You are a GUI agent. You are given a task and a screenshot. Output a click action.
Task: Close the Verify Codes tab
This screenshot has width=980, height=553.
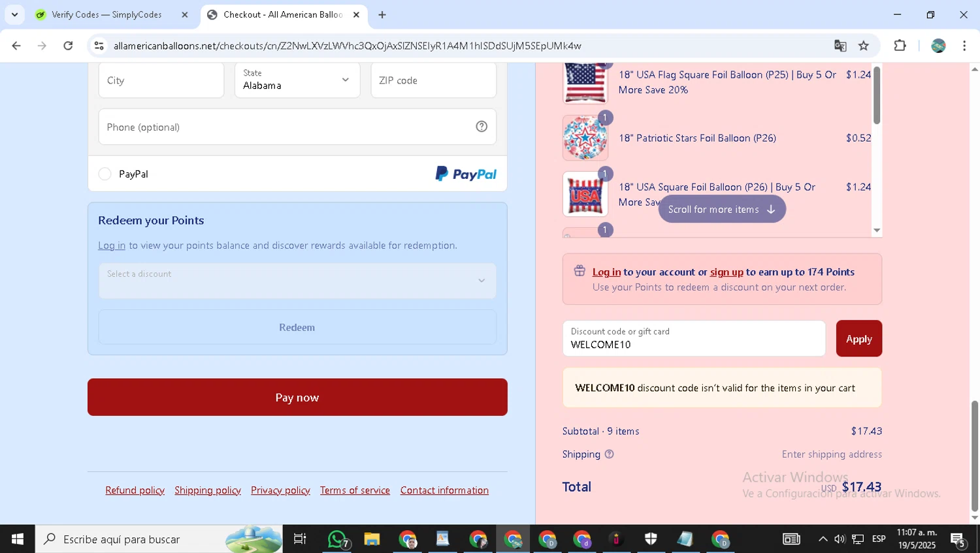coord(185,14)
